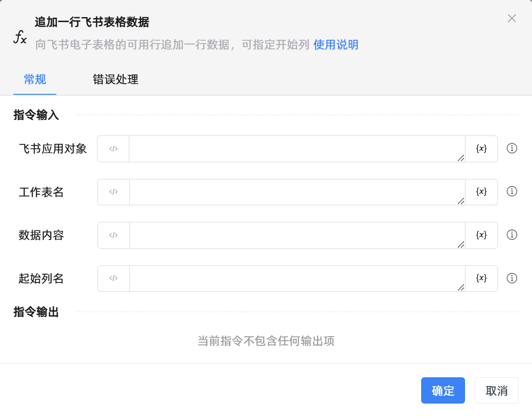
Task: Toggle expression mode for 数据内容 field
Action: pos(113,235)
